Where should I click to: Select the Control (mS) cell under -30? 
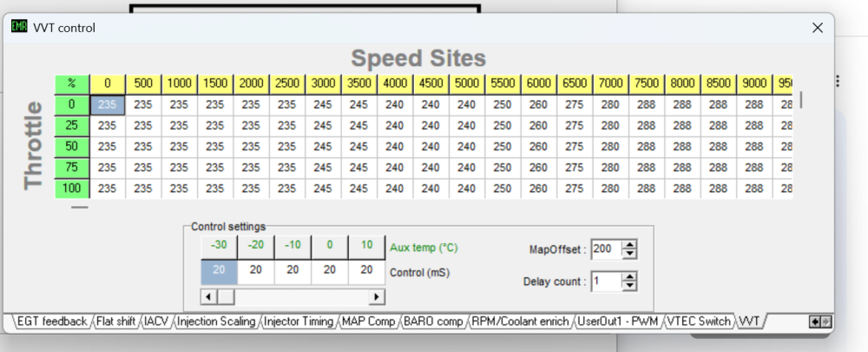220,270
